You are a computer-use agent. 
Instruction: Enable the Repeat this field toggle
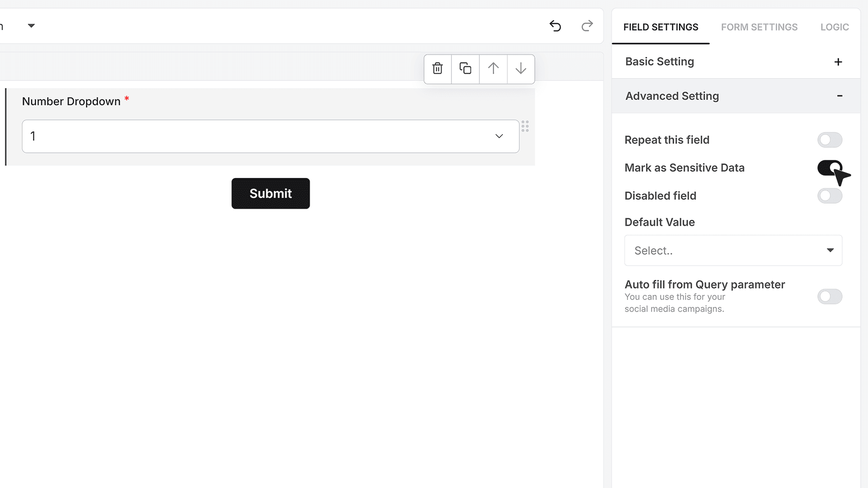coord(830,140)
